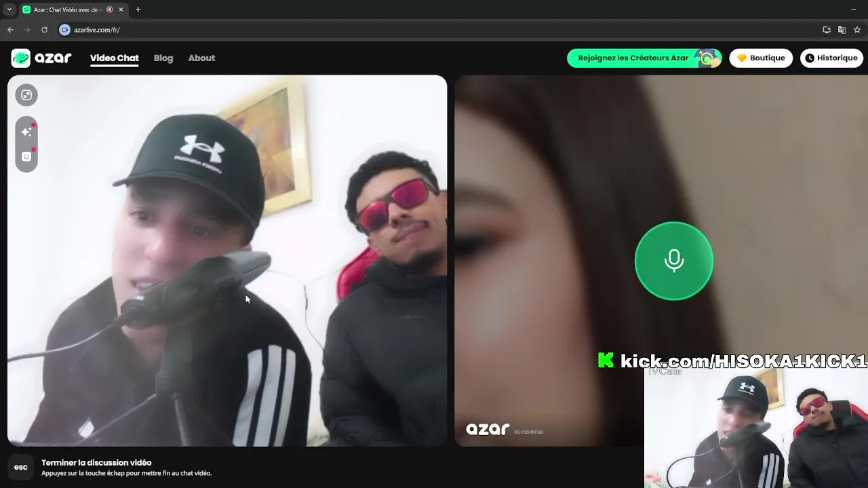
Task: Open the tab search dropdown arrow
Action: coord(9,9)
